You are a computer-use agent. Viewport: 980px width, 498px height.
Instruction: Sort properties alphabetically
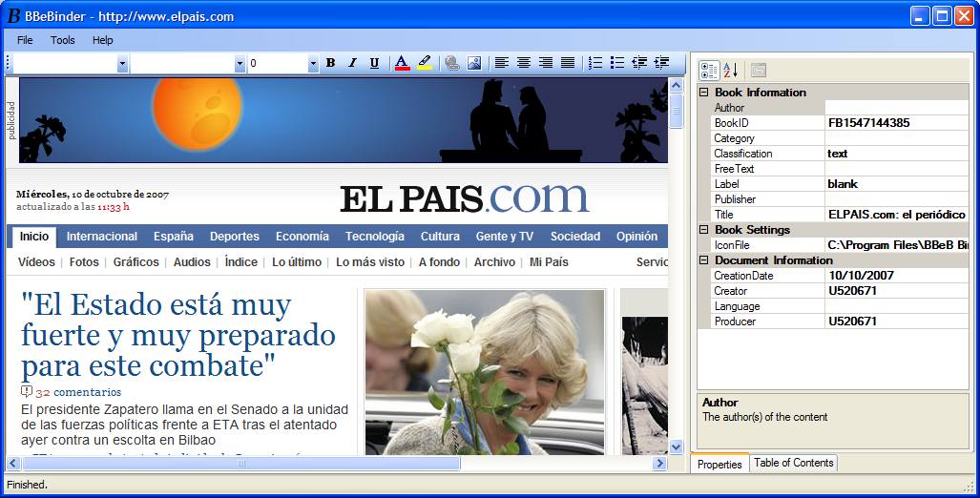click(731, 70)
